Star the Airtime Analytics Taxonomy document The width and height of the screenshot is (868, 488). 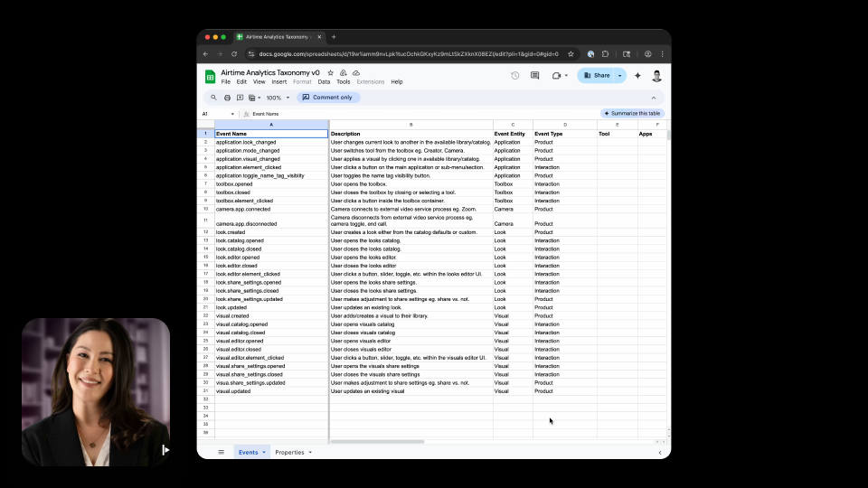(330, 72)
